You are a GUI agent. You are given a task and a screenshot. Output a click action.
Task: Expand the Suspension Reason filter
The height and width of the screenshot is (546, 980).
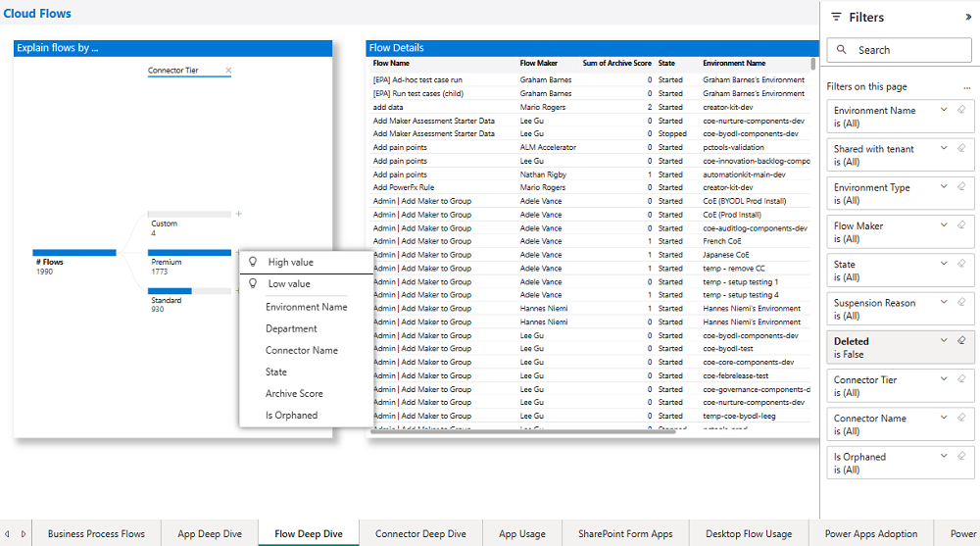tap(944, 302)
